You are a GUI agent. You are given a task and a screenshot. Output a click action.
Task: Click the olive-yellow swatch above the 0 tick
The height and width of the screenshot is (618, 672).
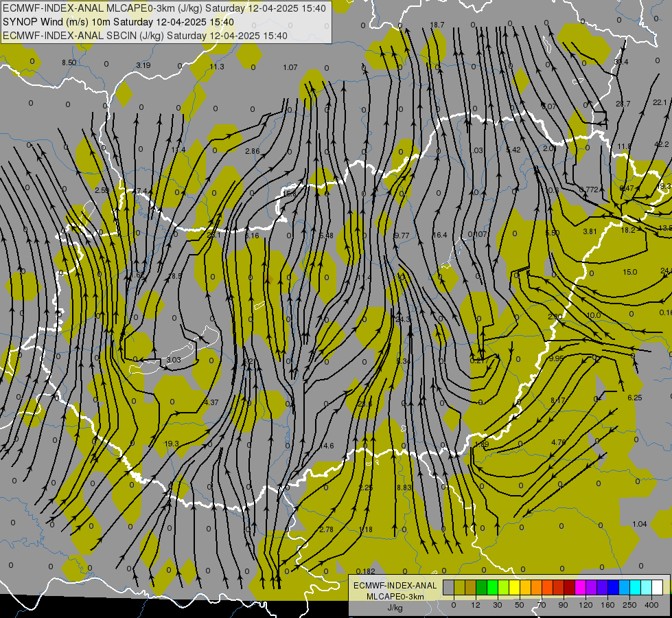click(459, 588)
